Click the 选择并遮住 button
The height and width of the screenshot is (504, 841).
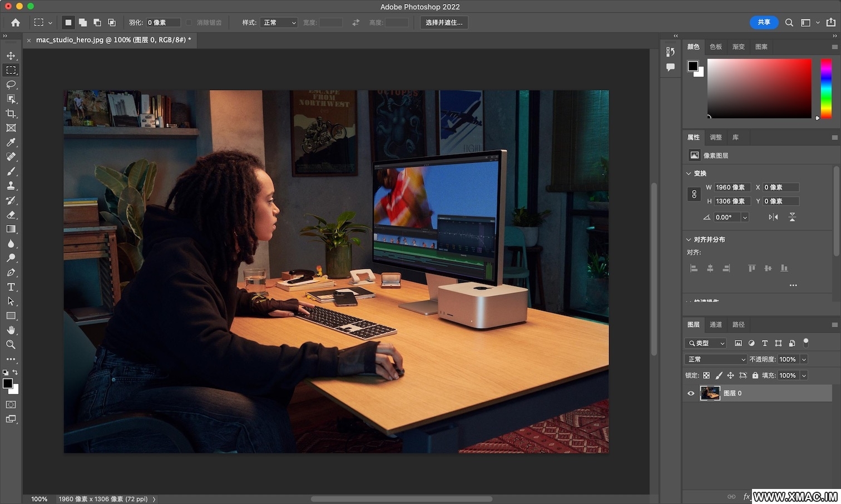click(x=444, y=23)
